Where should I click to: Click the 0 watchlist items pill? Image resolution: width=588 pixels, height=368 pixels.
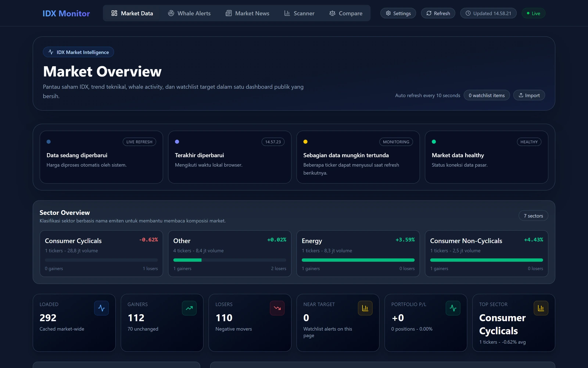[x=487, y=95]
